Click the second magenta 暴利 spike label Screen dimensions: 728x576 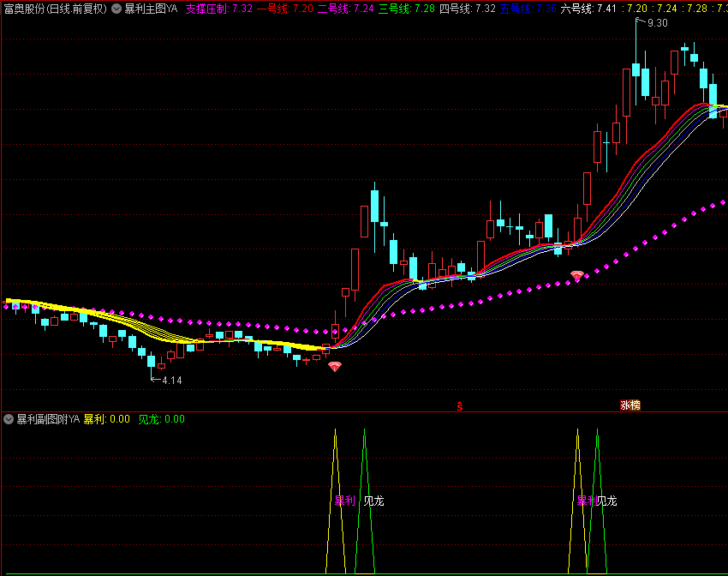coord(587,501)
